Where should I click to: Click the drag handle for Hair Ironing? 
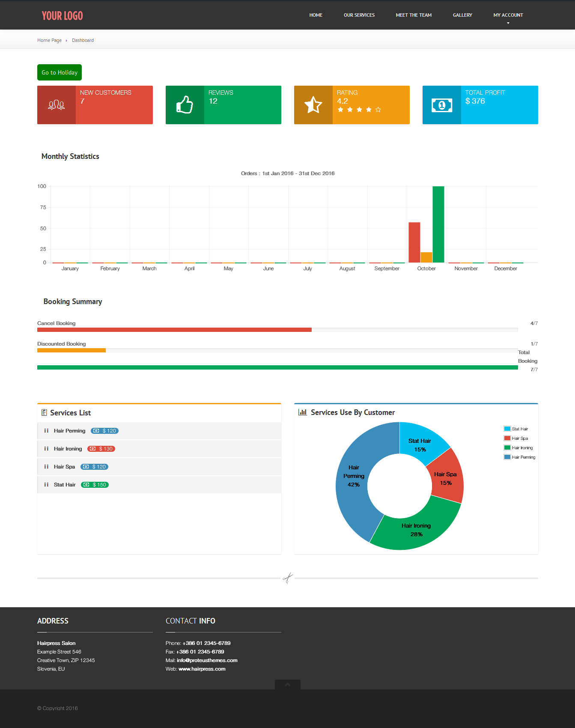46,449
